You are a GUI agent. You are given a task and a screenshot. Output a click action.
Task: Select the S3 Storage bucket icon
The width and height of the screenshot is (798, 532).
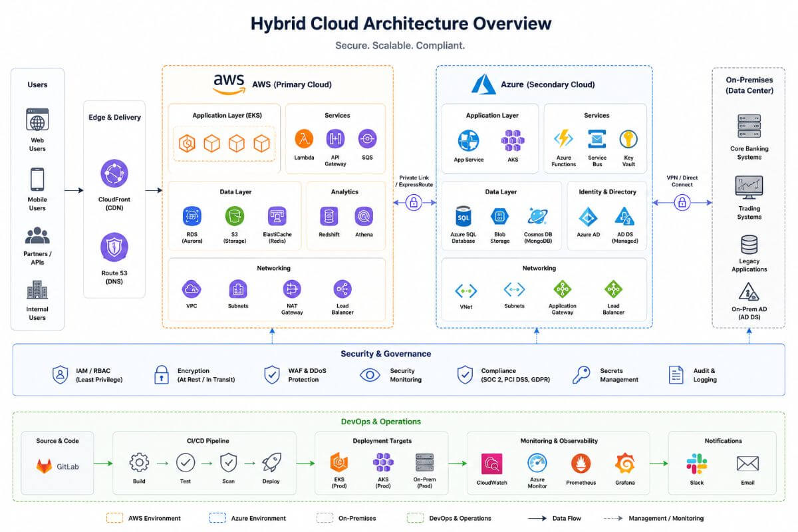point(234,216)
